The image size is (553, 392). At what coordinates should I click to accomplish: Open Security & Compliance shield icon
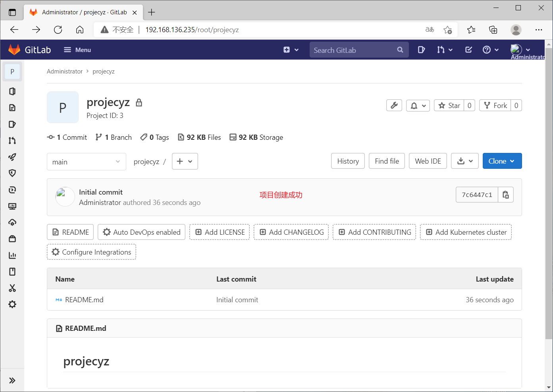12,173
